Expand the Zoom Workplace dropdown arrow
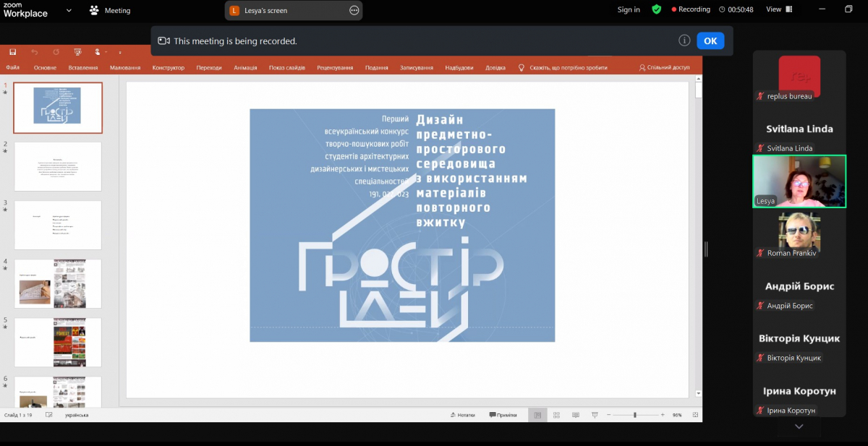This screenshot has height=446, width=868. click(69, 10)
